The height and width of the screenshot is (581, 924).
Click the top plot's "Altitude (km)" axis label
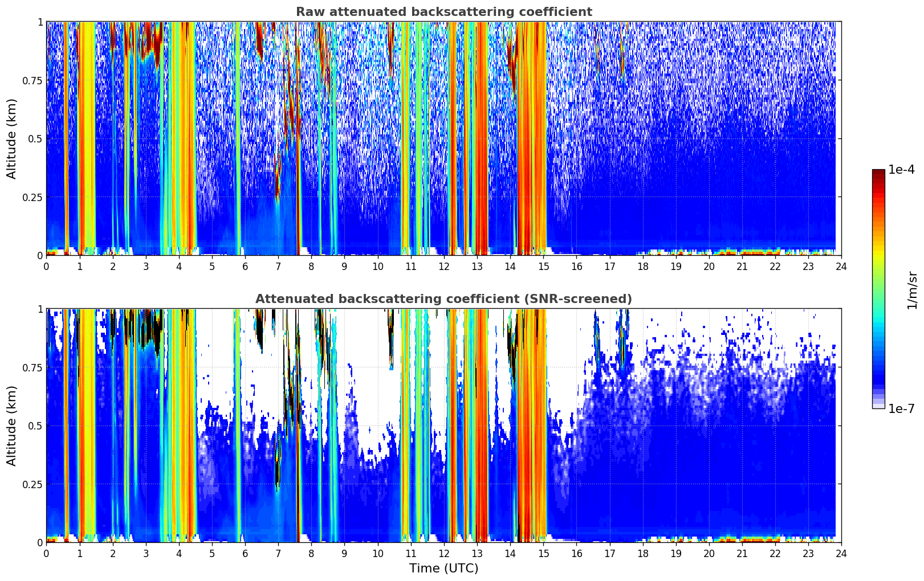pyautogui.click(x=12, y=138)
